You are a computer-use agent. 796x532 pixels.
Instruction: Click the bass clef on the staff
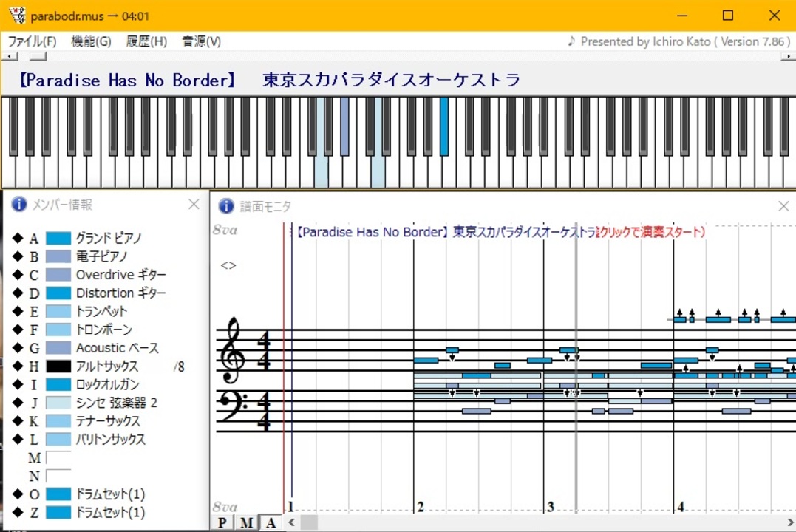coord(233,406)
